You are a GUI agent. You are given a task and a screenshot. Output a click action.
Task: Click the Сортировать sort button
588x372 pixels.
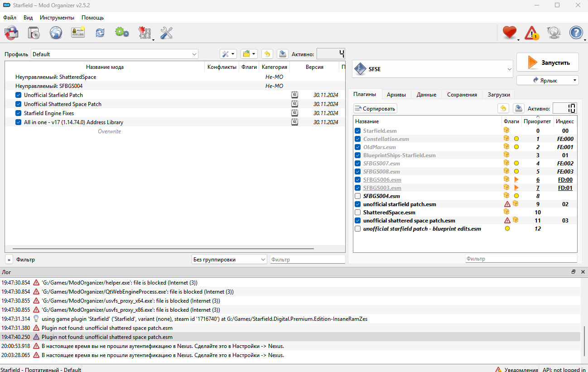pyautogui.click(x=375, y=109)
